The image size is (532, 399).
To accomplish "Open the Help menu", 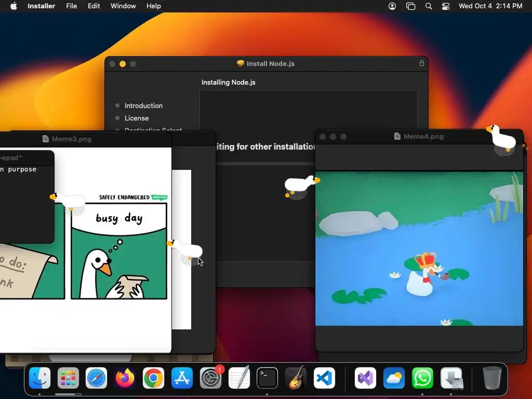I will [x=153, y=6].
